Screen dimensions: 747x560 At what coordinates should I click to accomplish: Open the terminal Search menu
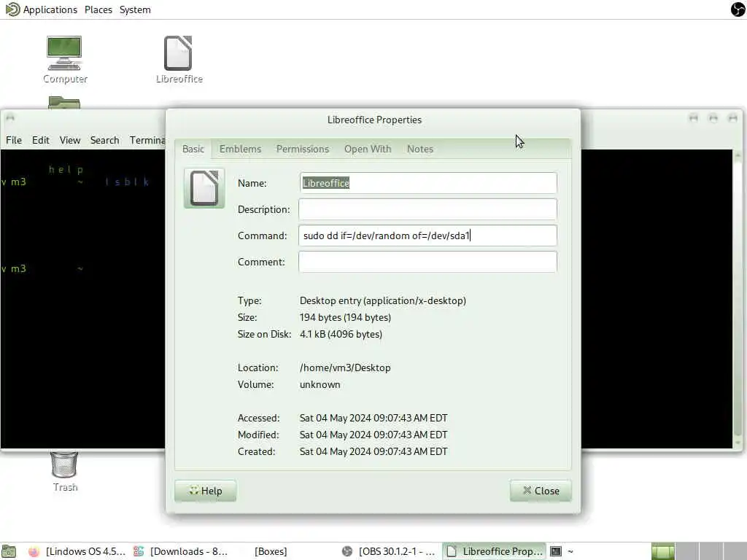coord(104,140)
